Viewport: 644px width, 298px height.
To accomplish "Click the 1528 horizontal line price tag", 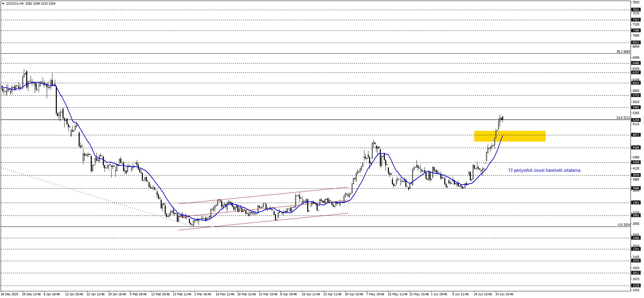I will (636, 286).
